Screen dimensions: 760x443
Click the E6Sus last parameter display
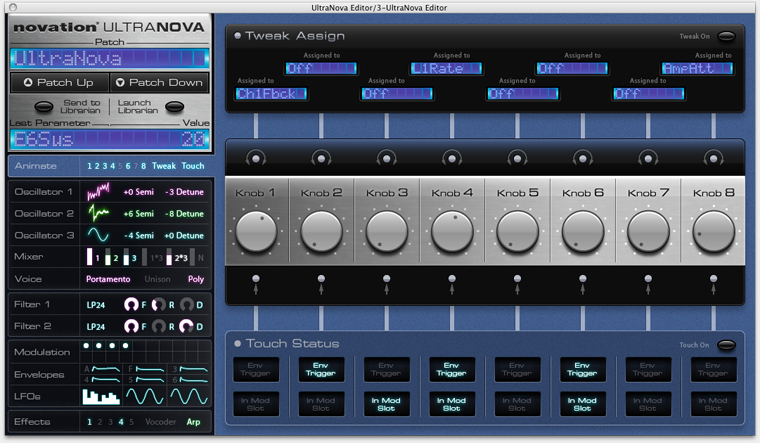point(110,139)
